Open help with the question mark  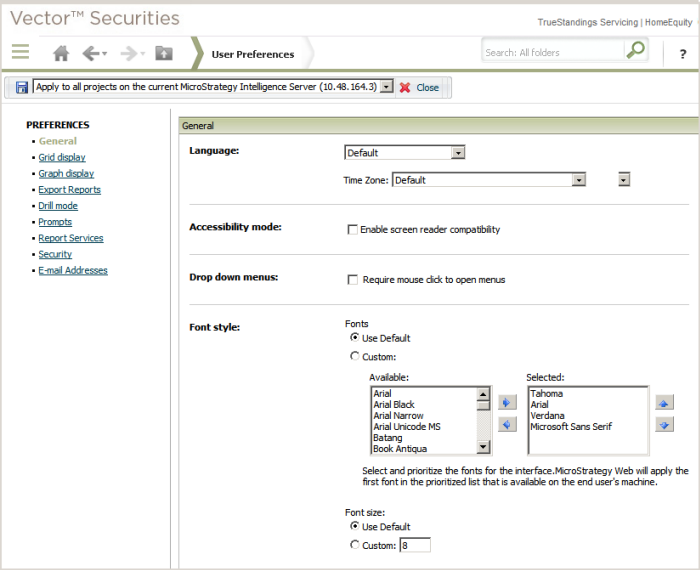click(683, 54)
